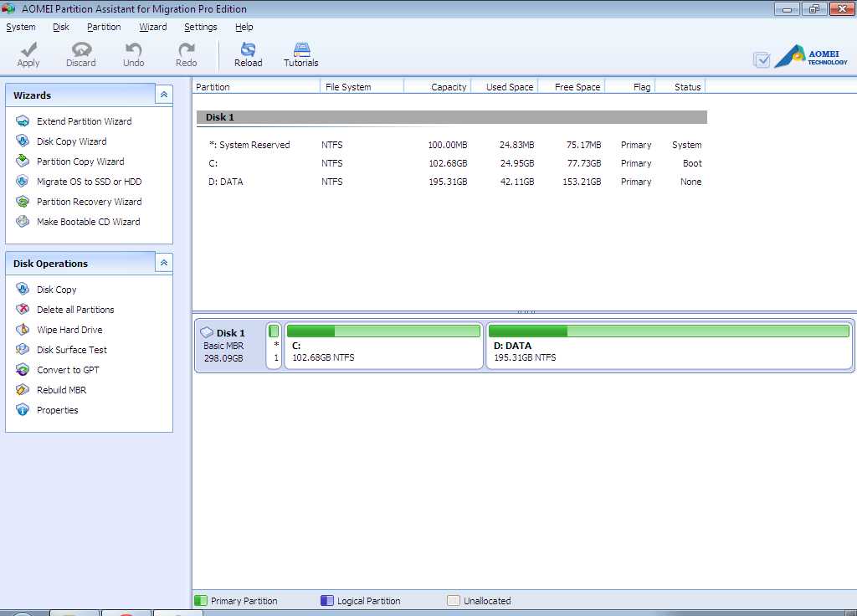Choose Rebuild MBR operation
The image size is (857, 616).
click(61, 390)
